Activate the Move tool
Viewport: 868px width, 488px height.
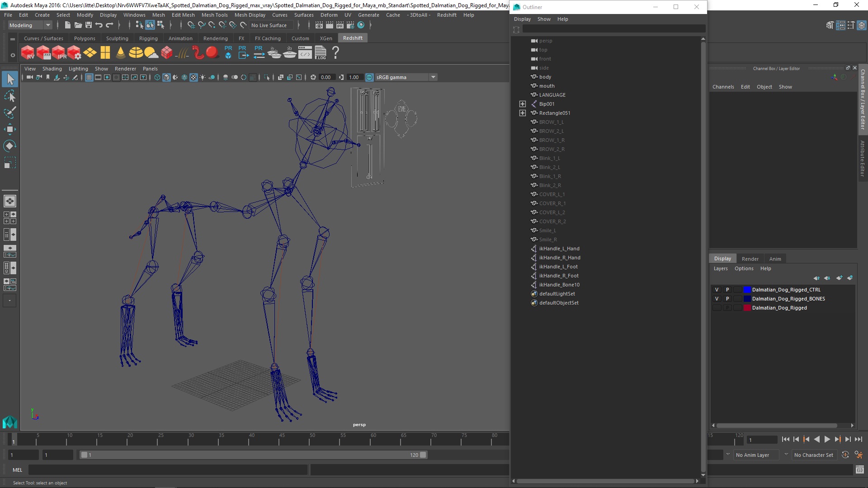10,129
